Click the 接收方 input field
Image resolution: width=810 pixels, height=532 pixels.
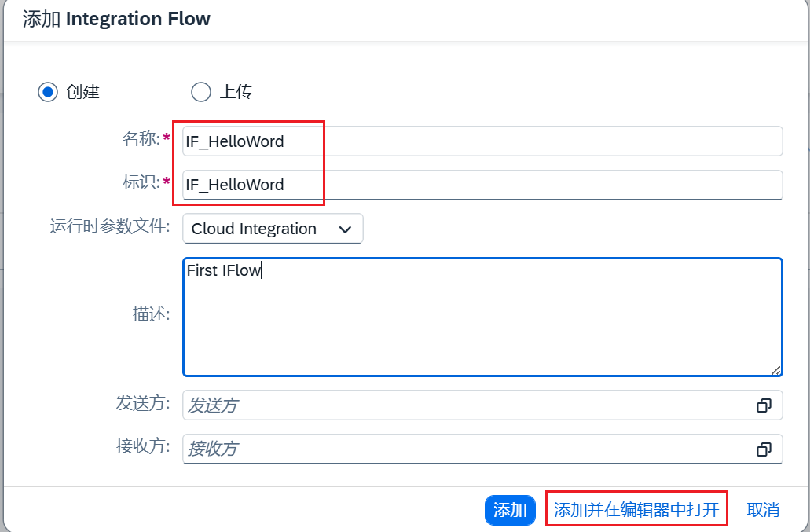click(x=467, y=449)
